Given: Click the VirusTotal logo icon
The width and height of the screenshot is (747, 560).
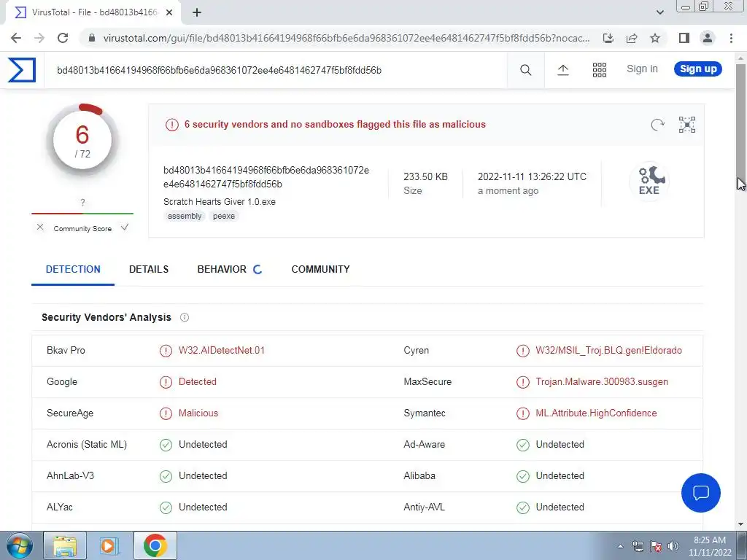Looking at the screenshot, I should (22, 70).
